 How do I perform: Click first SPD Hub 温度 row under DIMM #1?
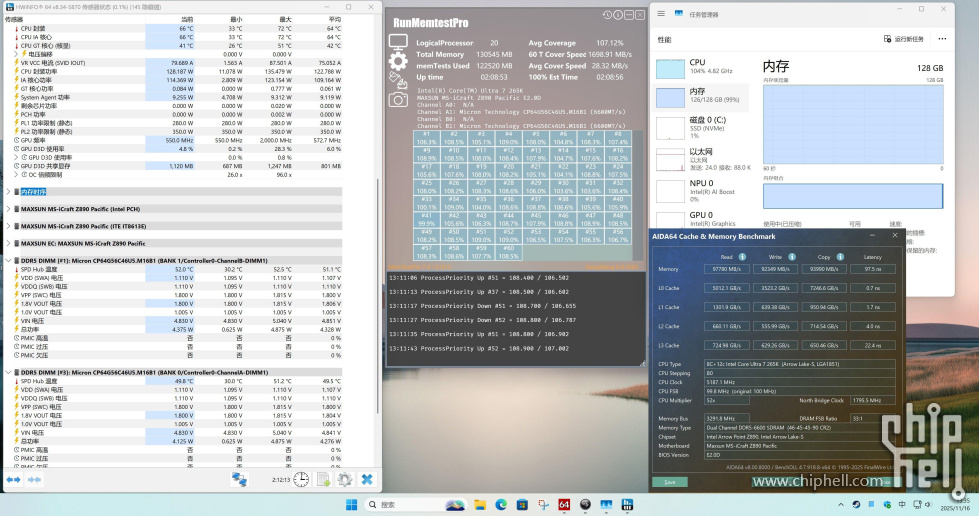[x=173, y=269]
